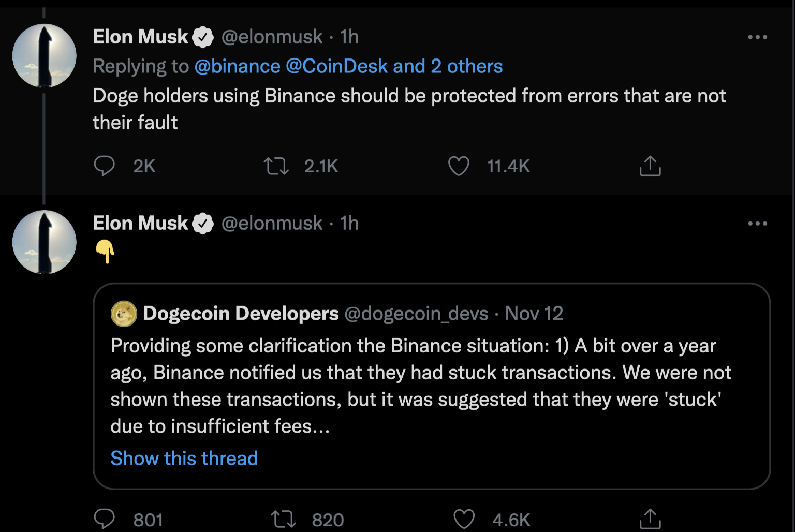Reply to the pointing-down emoji tweet
Viewport: 795px width, 532px height.
(x=104, y=519)
